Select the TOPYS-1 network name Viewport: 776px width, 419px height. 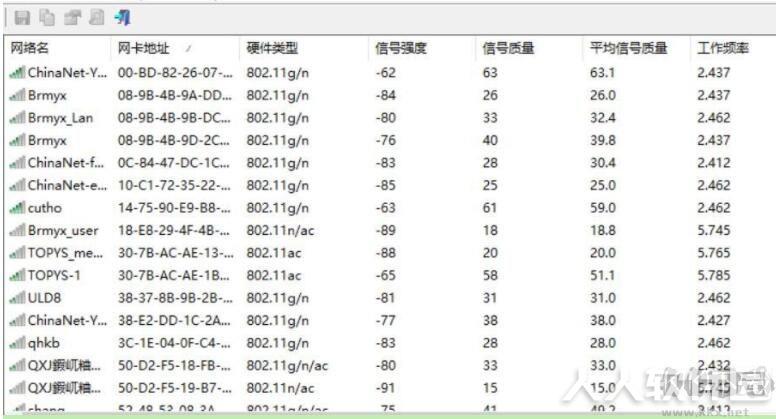(54, 276)
